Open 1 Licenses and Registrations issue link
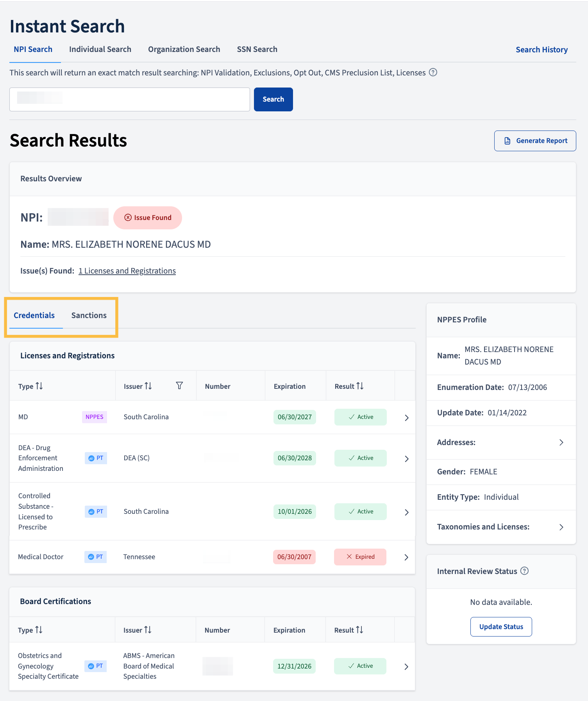 click(x=127, y=271)
